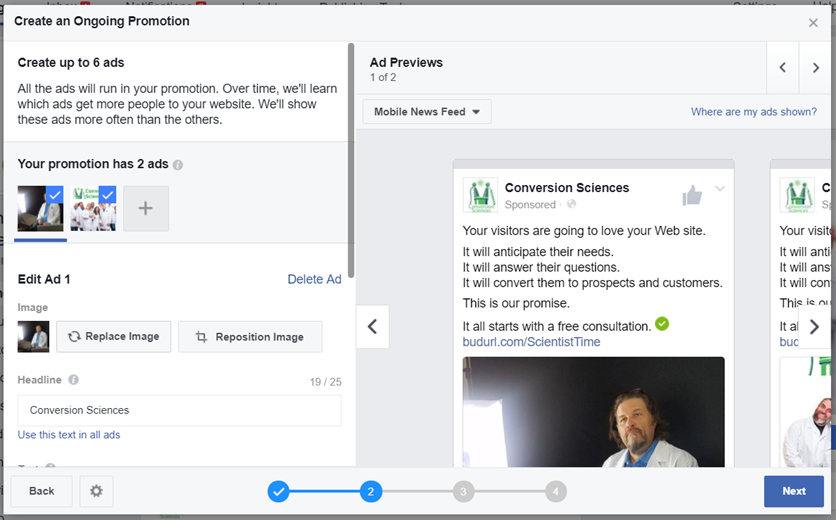Click info icon beside Your promotion has 2 ads
The width and height of the screenshot is (836, 520).
(x=178, y=165)
